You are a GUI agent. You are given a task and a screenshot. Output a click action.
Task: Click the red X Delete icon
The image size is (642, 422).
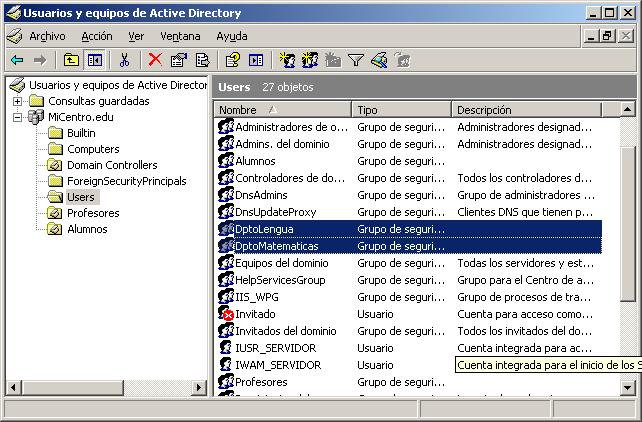tap(155, 60)
